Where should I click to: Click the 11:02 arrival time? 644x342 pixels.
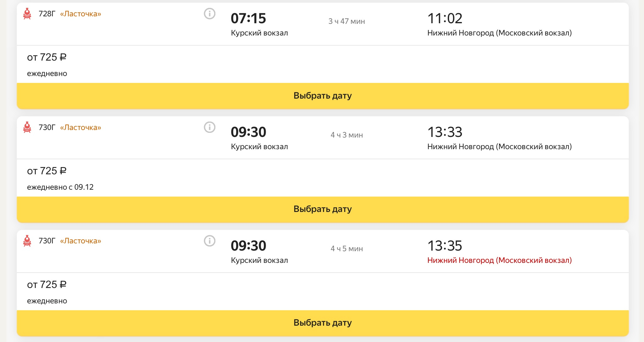(445, 19)
